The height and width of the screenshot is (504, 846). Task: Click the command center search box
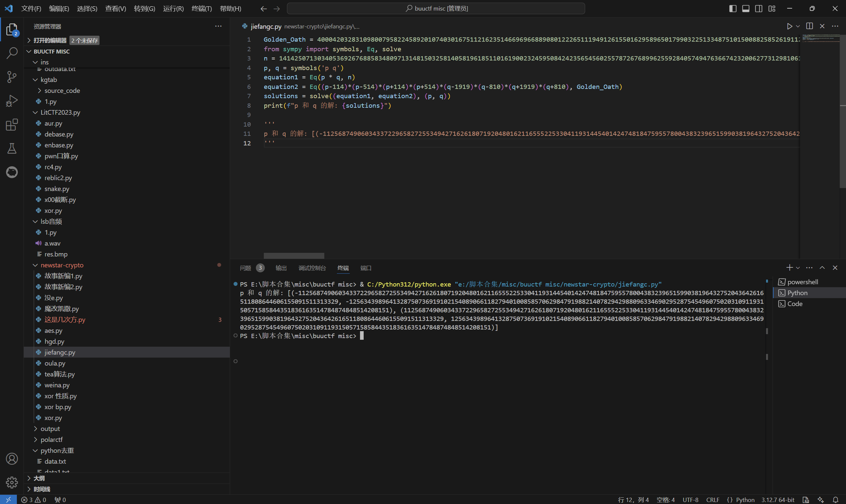436,9
